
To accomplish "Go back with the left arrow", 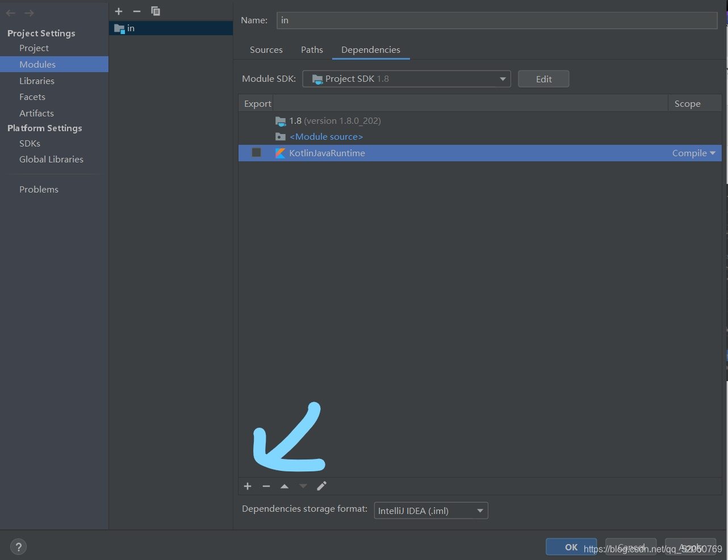I will [11, 12].
